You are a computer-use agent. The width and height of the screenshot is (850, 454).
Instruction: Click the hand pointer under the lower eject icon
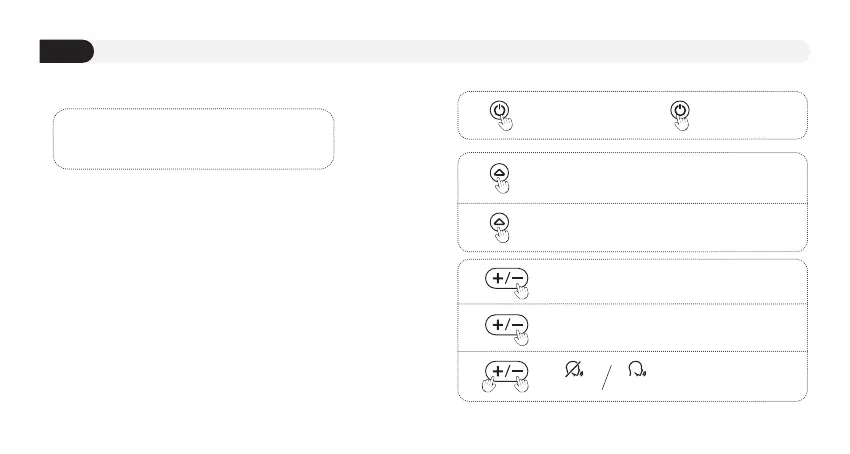pyautogui.click(x=503, y=235)
